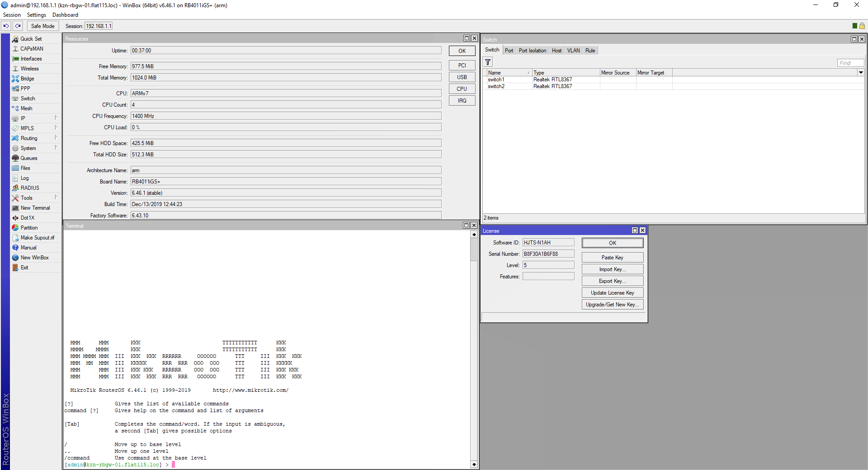Screen dimensions: 868x470
Task: Click the Serial Number field
Action: 548,254
